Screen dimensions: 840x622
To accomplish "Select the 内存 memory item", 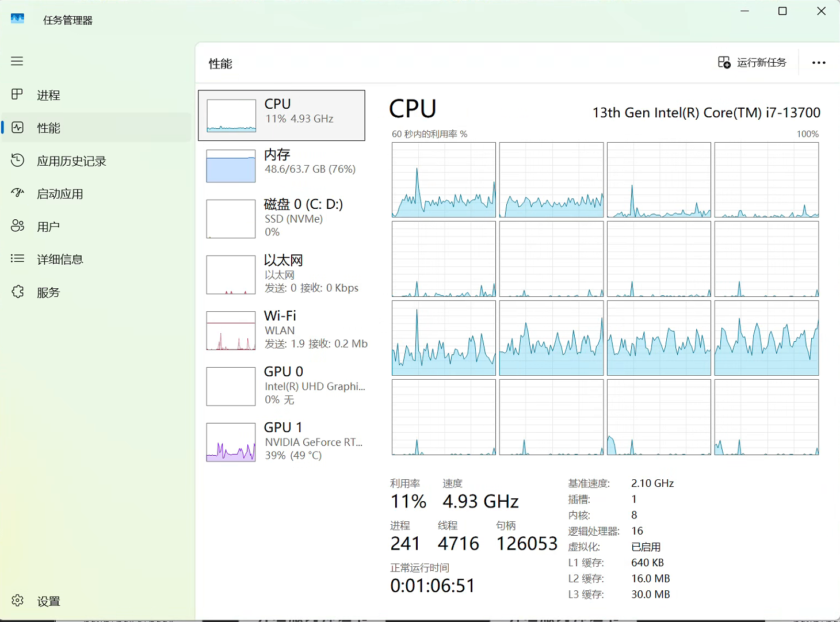I will [281, 166].
